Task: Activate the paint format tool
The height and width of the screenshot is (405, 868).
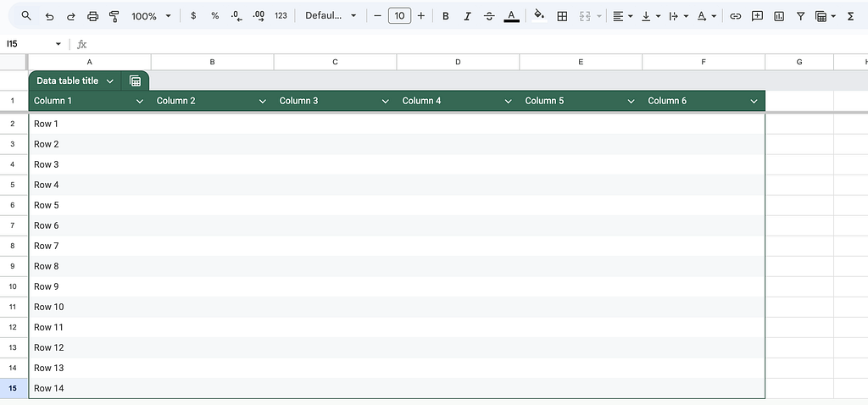Action: click(114, 16)
